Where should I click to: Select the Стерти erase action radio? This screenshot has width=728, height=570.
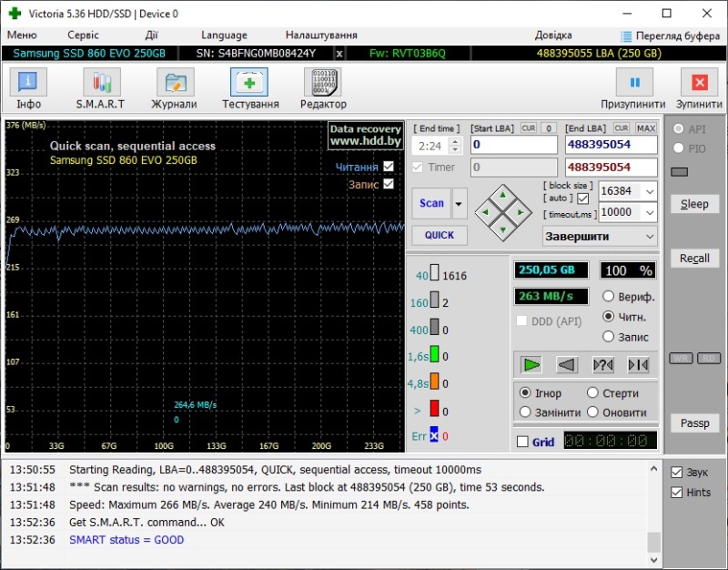592,392
